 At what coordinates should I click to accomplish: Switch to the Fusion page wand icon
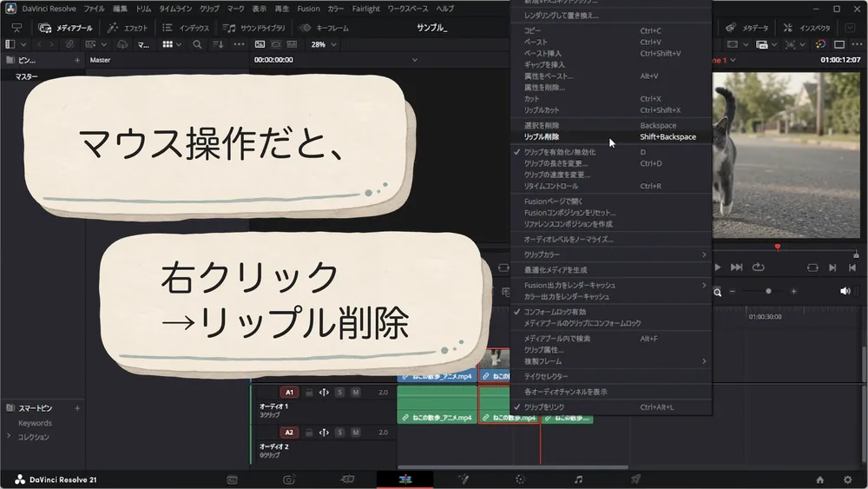[464, 479]
